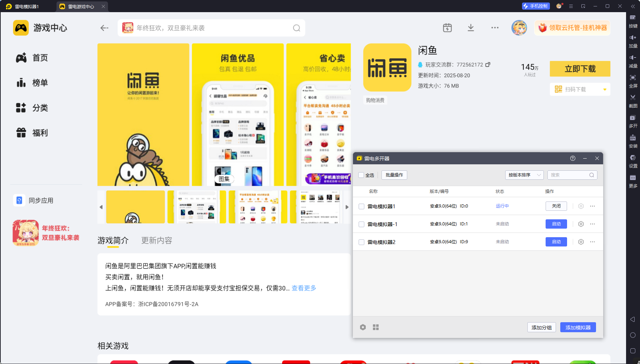
Task: Select the 雷电模拟器2 row checkbox
Action: 361,242
